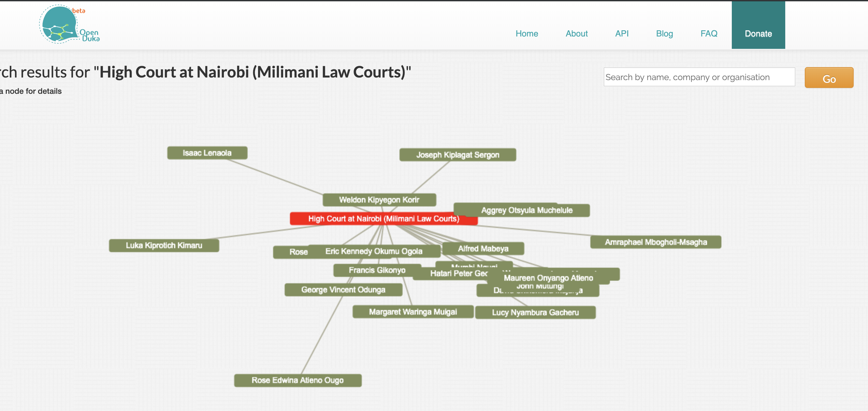Select the Amraphael Mbogholi-Msagha node
Viewport: 868px width, 411px height.
tap(655, 242)
